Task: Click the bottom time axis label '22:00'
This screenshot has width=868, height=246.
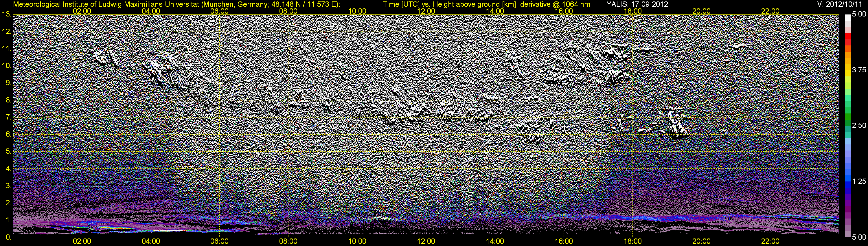Action: pos(770,242)
